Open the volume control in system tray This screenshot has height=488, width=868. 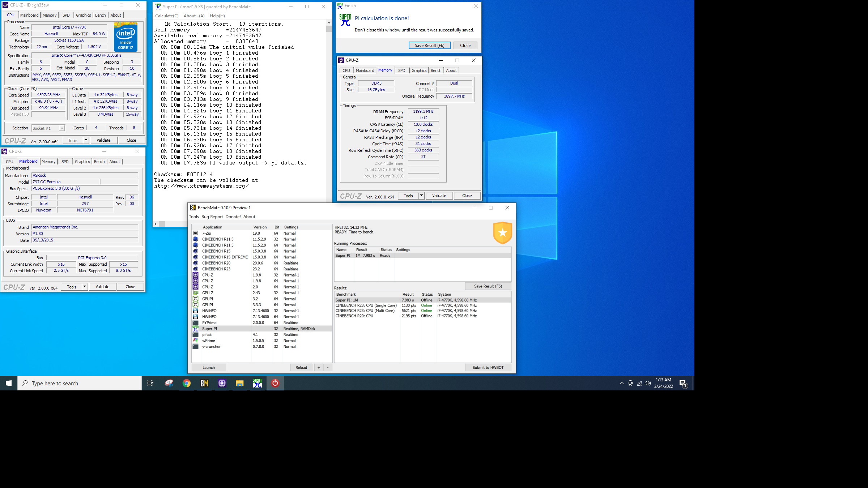click(648, 383)
